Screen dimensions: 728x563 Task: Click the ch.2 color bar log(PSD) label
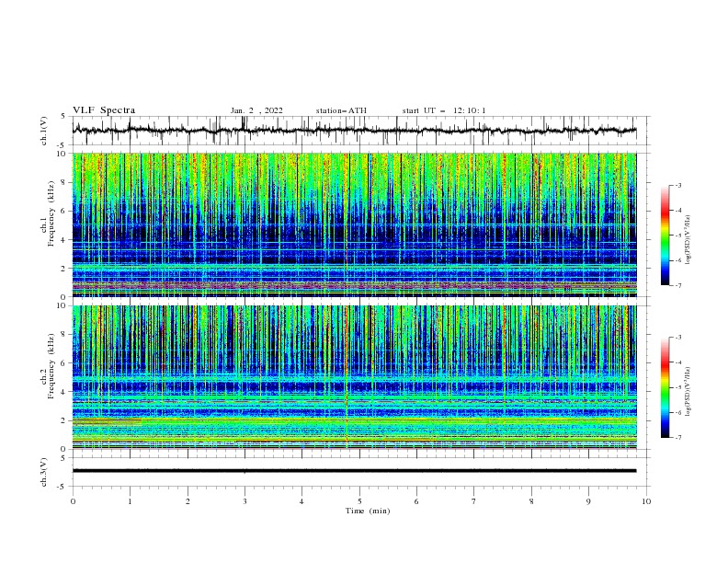pos(688,392)
